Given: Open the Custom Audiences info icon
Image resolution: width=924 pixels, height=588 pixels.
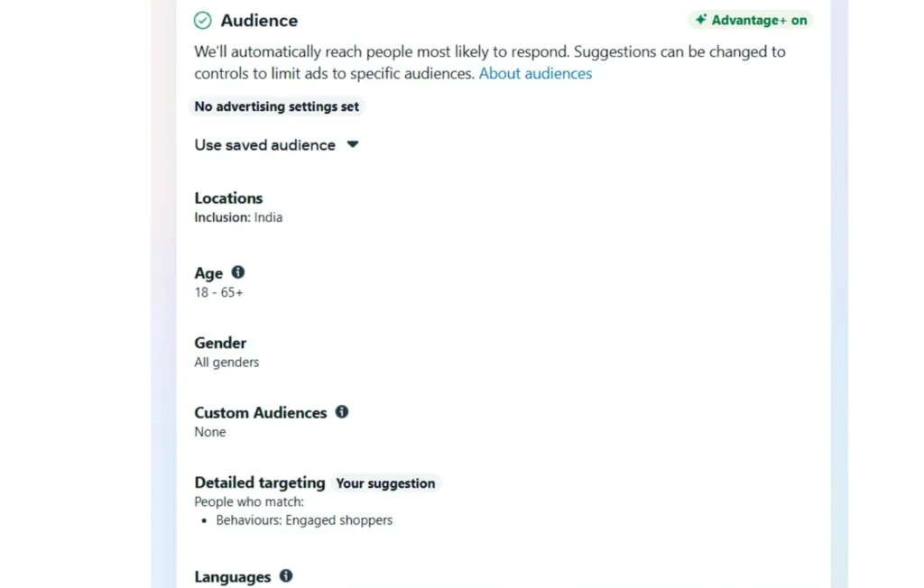Looking at the screenshot, I should pyautogui.click(x=342, y=412).
